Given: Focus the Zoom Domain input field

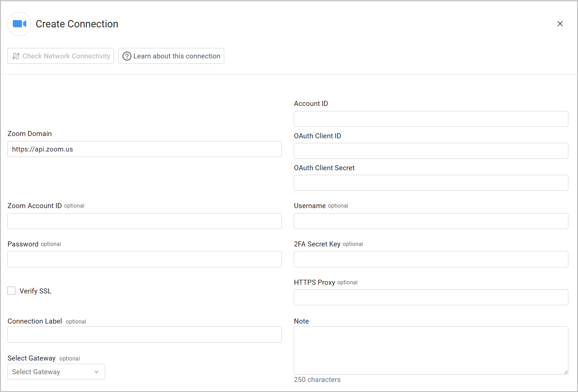Looking at the screenshot, I should [144, 149].
